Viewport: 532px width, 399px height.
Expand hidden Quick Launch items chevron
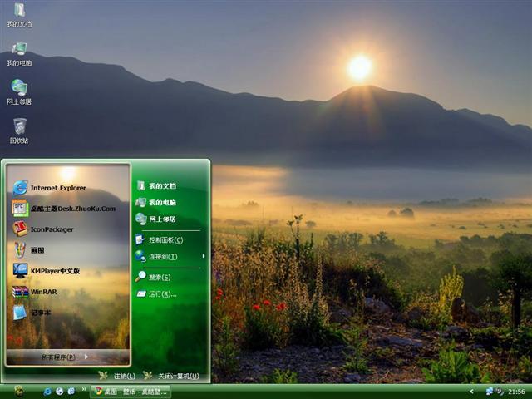click(x=84, y=391)
